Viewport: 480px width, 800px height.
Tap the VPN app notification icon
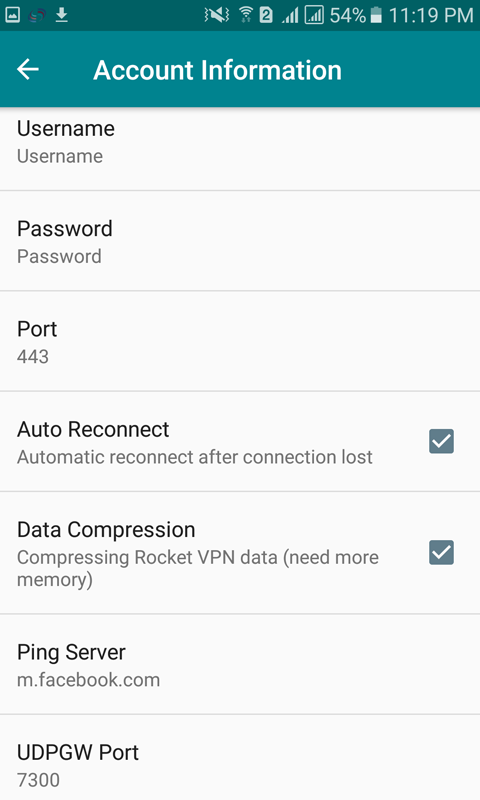coord(37,15)
